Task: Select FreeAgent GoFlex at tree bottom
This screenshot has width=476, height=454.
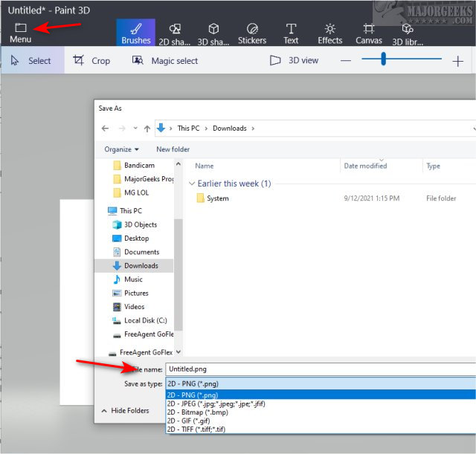Action: tap(141, 352)
